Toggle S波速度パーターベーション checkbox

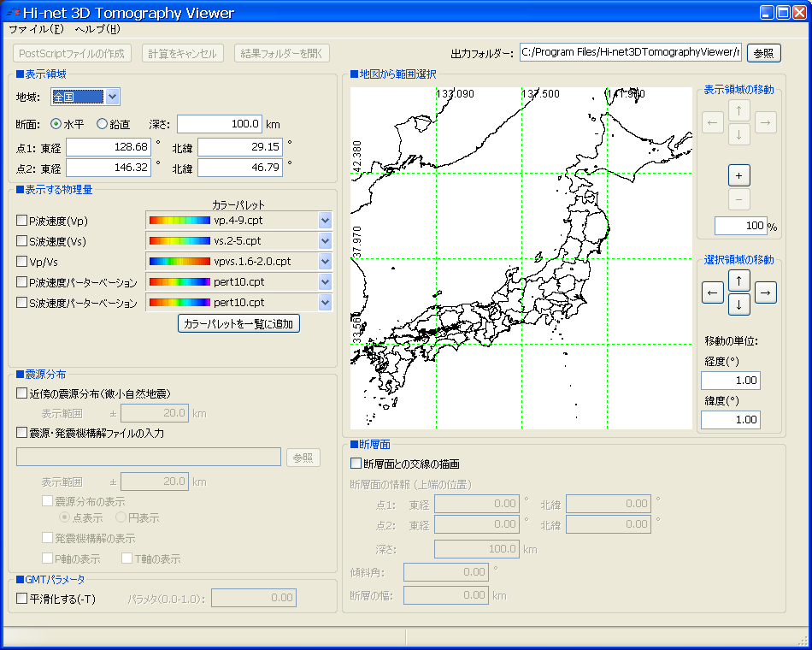21,302
